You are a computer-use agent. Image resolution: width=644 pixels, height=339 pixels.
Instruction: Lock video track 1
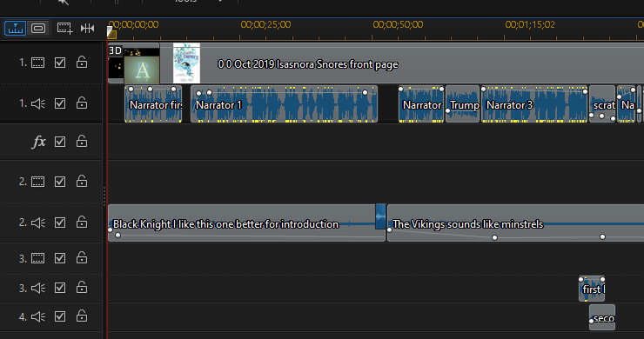coord(82,62)
